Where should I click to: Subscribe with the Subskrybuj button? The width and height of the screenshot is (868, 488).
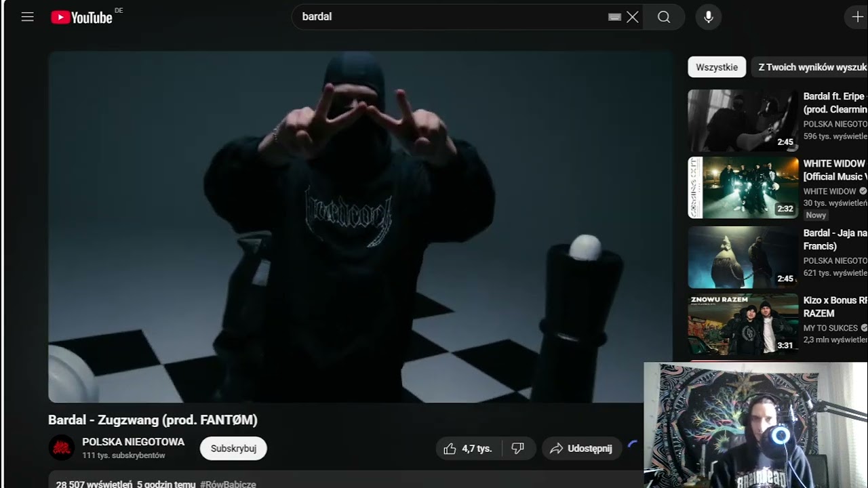pyautogui.click(x=233, y=448)
